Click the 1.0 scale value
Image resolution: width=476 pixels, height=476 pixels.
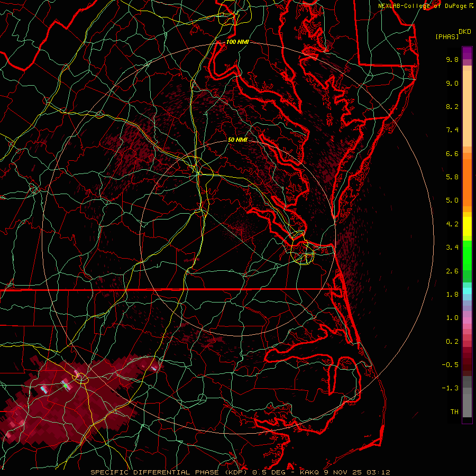point(452,318)
